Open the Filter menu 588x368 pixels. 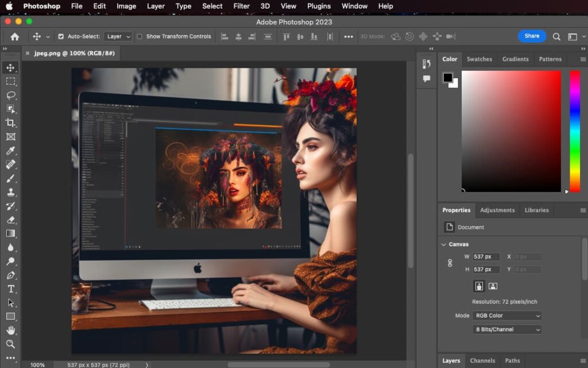[241, 6]
